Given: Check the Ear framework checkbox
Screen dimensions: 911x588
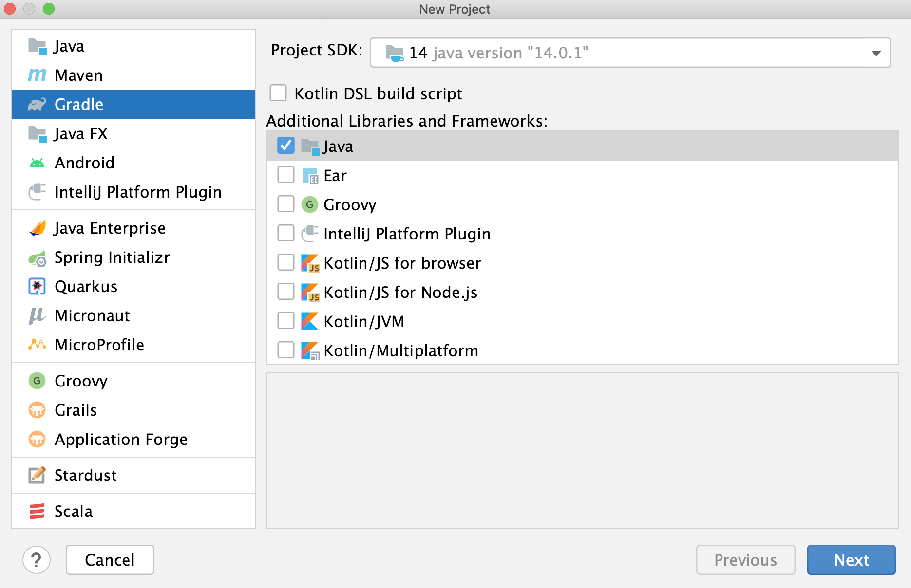Looking at the screenshot, I should (286, 175).
